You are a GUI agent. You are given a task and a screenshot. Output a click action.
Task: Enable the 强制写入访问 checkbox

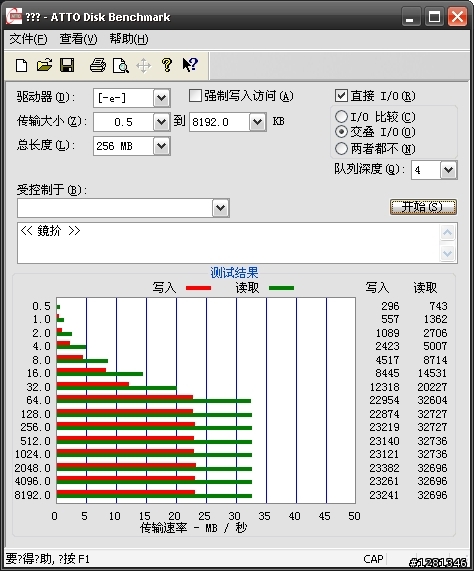point(195,96)
